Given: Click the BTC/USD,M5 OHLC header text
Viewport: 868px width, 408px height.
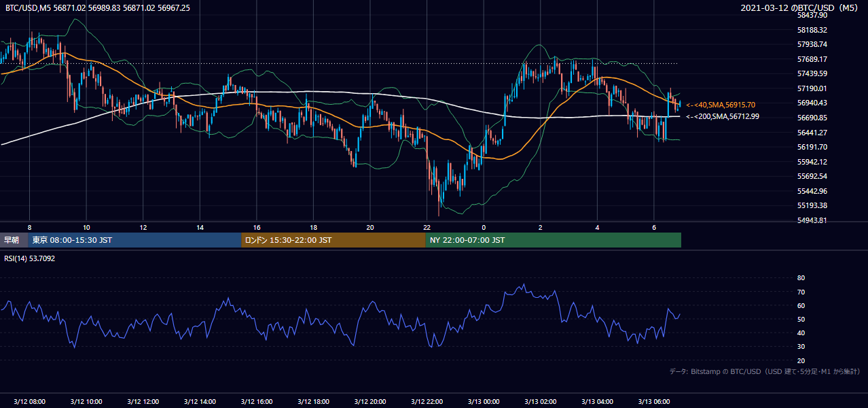Looking at the screenshot, I should click(97, 7).
